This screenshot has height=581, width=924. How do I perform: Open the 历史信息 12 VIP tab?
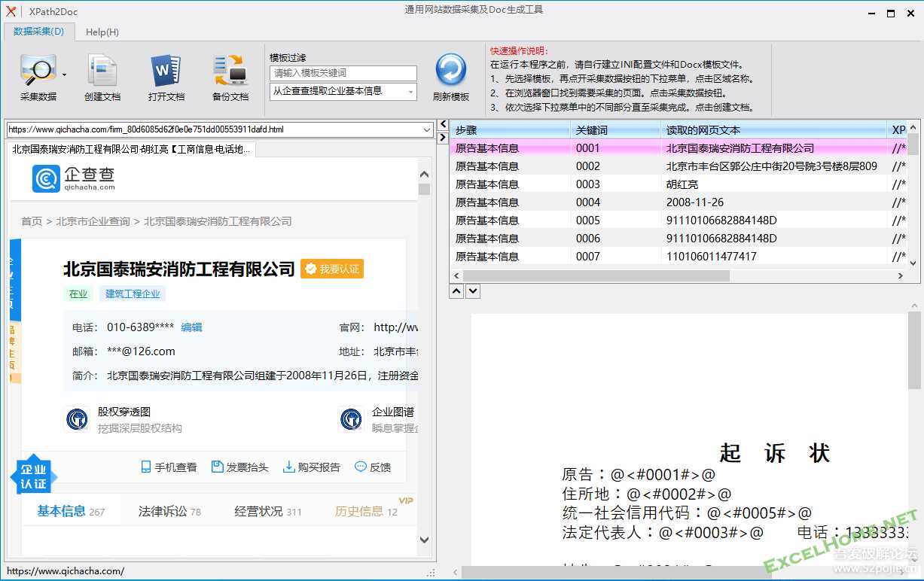[x=367, y=511]
